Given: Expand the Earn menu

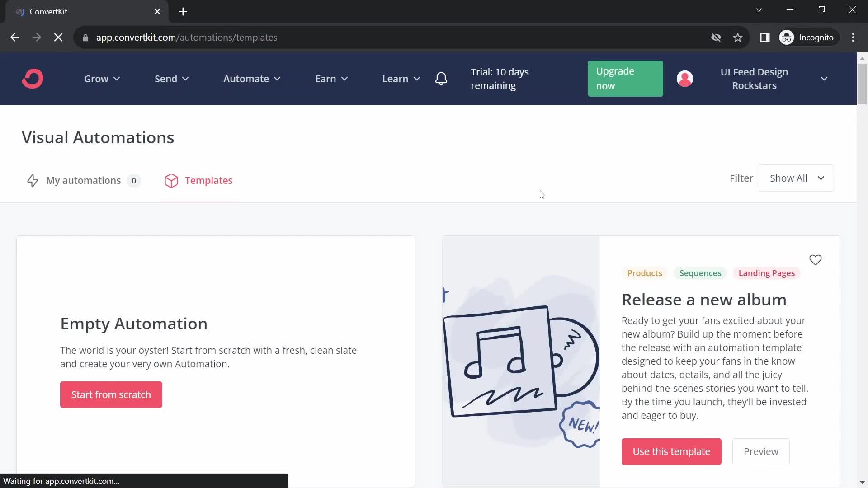Looking at the screenshot, I should [332, 79].
